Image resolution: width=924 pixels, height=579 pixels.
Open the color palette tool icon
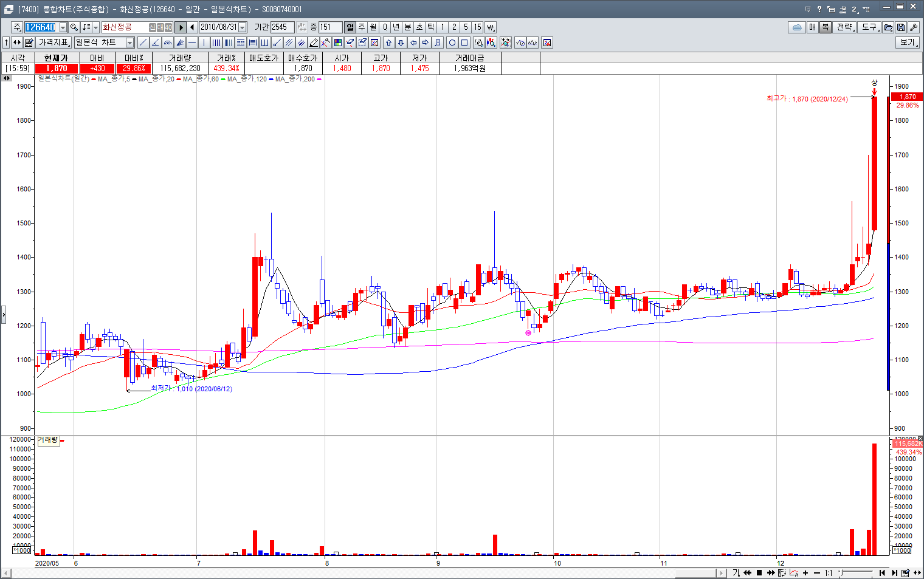pos(337,43)
